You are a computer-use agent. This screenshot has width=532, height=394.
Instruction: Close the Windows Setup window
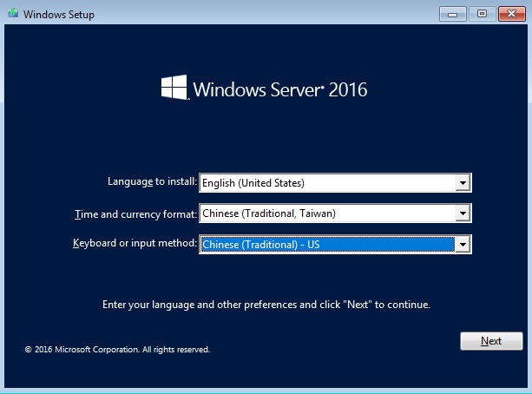pyautogui.click(x=512, y=14)
